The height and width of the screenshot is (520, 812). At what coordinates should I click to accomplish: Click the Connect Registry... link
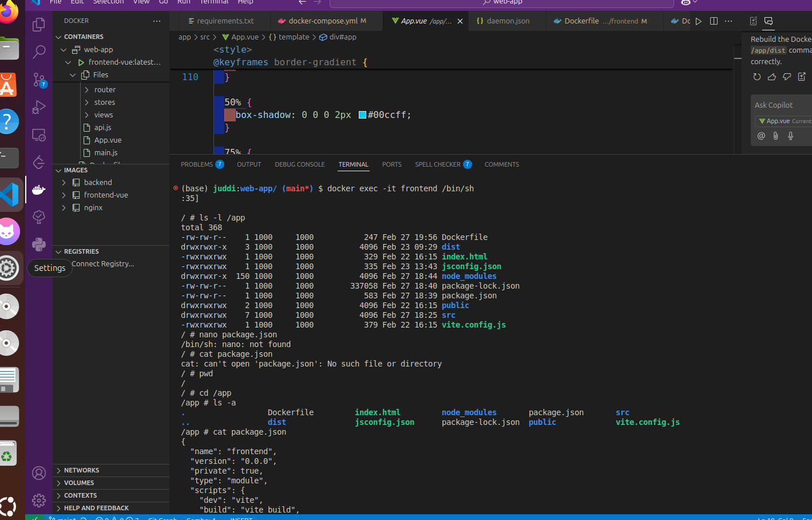point(103,264)
